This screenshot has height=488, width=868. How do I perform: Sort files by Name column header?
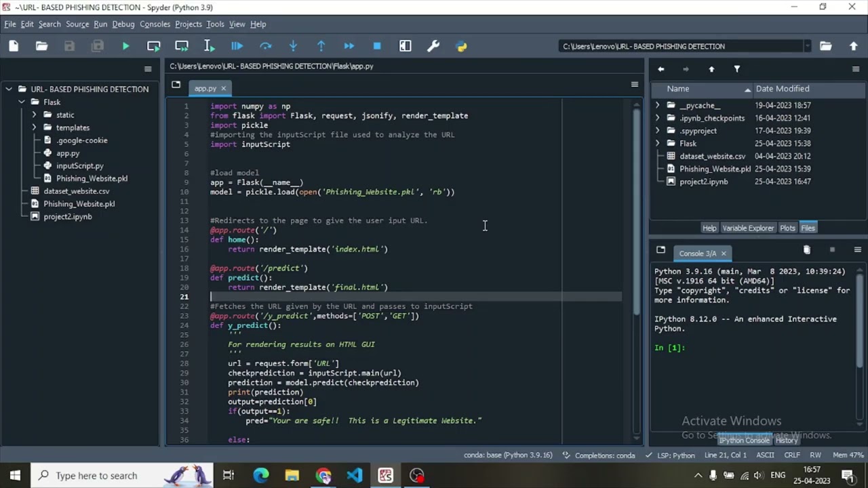pos(702,89)
